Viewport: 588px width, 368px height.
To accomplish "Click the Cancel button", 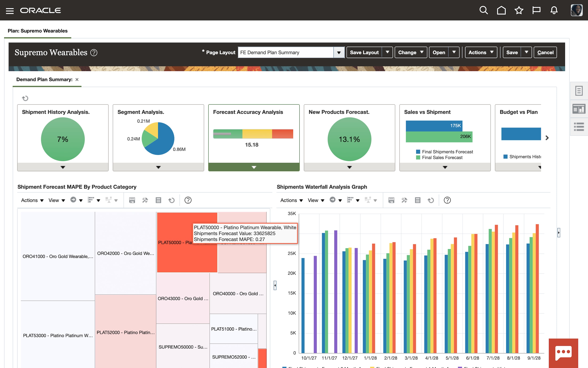I will point(545,52).
